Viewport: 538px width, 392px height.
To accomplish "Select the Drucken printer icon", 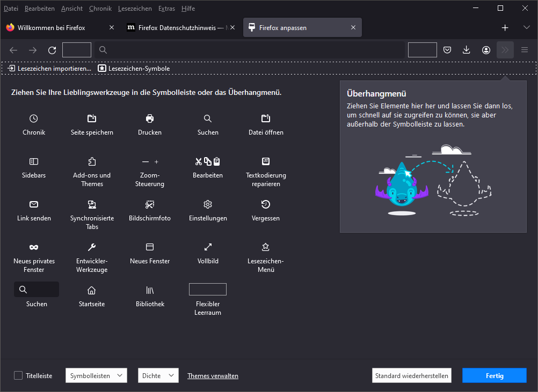I will [x=150, y=119].
